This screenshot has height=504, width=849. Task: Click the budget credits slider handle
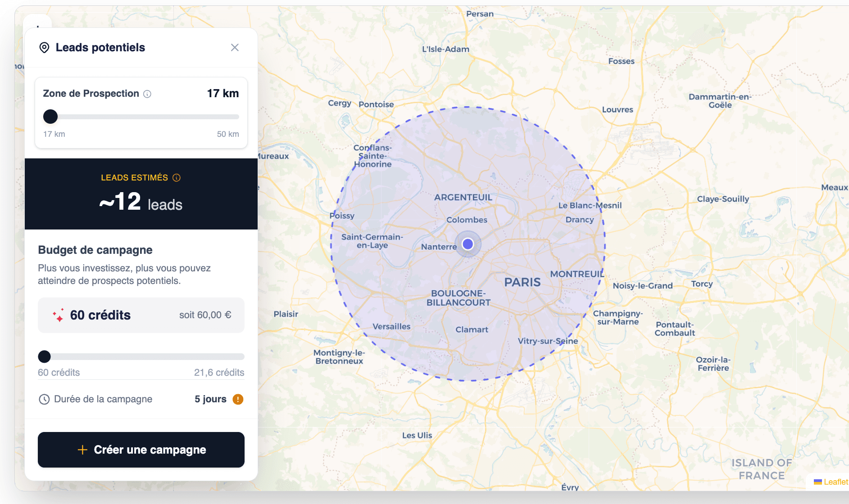coord(44,356)
